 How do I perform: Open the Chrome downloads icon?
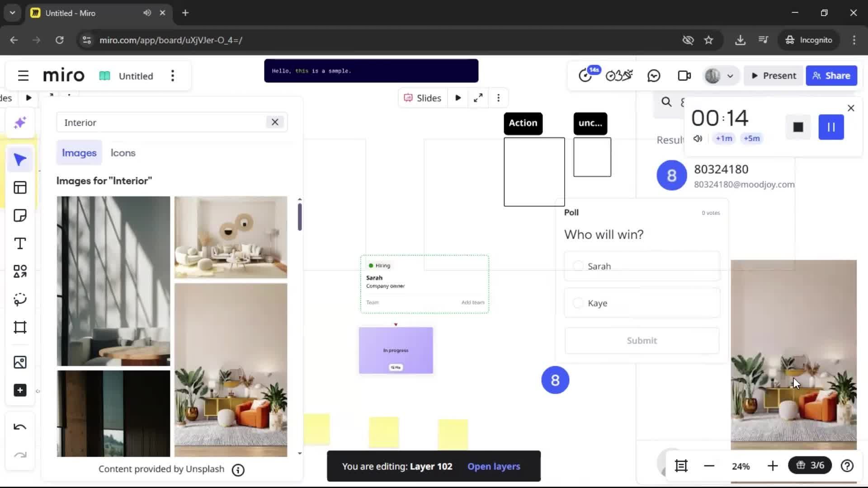point(740,40)
